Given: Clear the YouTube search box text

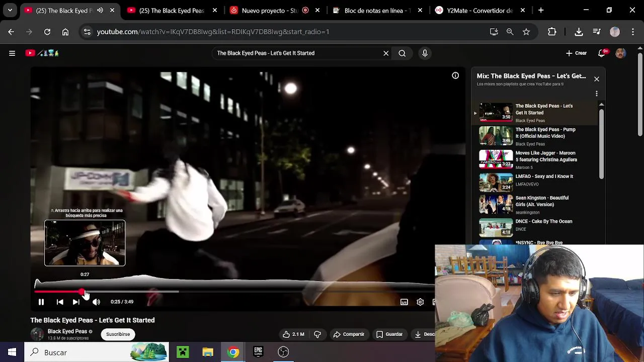Looking at the screenshot, I should point(386,53).
